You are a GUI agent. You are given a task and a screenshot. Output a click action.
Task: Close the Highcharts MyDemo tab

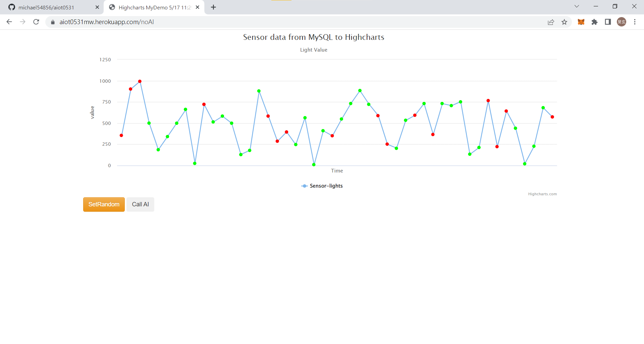pos(198,7)
